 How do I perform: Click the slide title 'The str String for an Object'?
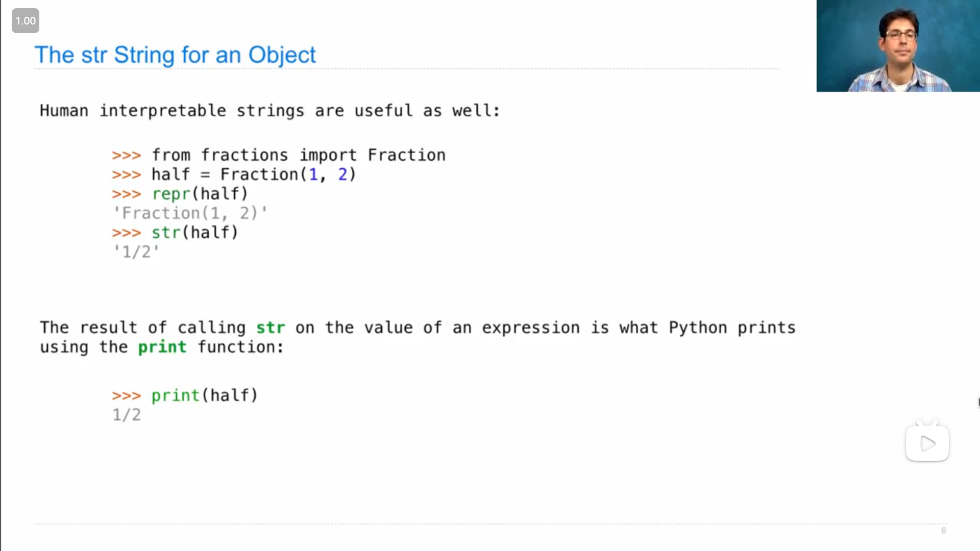[175, 55]
